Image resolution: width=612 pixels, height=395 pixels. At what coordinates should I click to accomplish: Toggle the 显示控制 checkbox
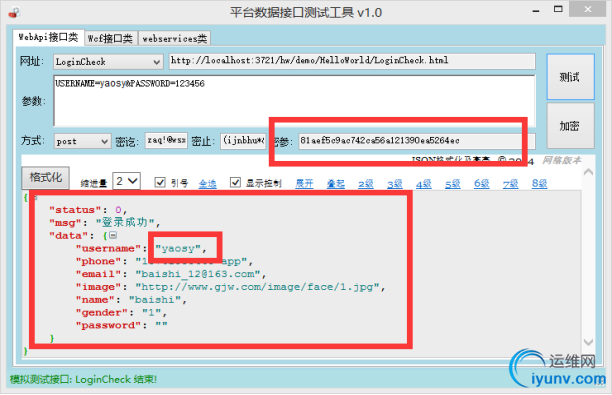pyautogui.click(x=235, y=182)
